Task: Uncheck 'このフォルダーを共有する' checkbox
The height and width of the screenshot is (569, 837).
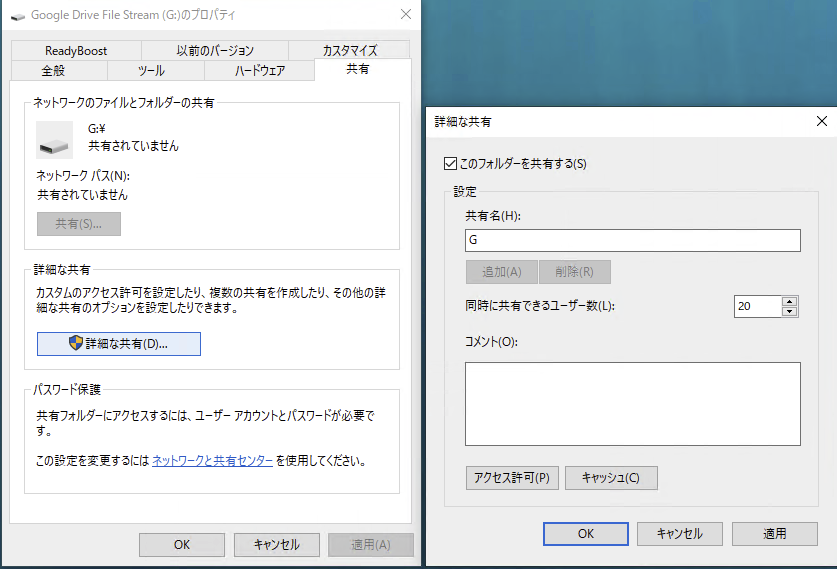Action: click(449, 163)
